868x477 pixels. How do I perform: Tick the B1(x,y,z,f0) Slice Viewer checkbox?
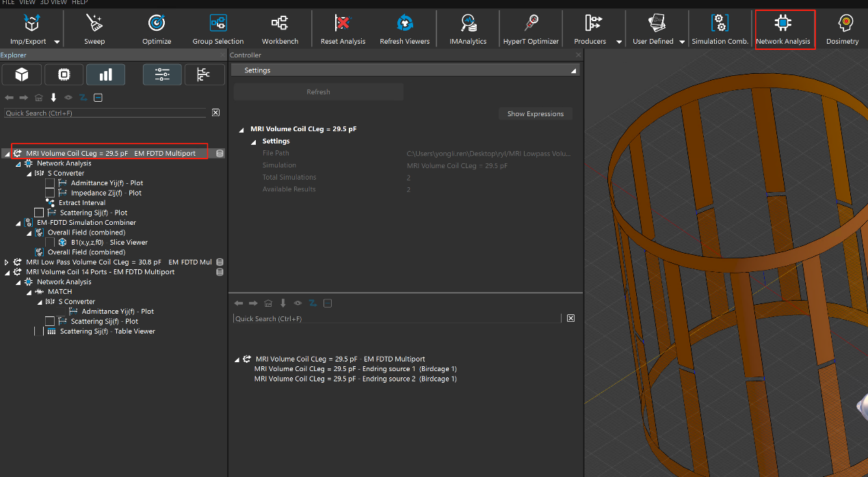click(x=50, y=242)
